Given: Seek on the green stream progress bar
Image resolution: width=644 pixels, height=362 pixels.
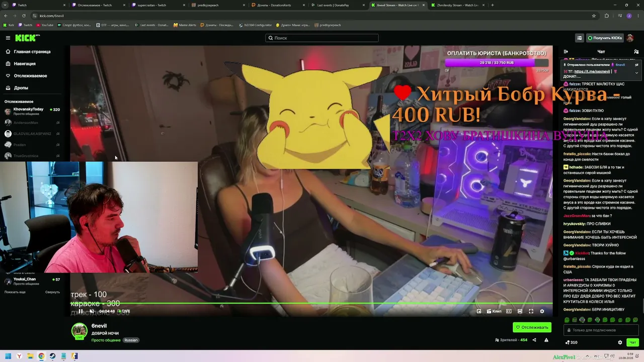Looking at the screenshot, I should pyautogui.click(x=311, y=303).
